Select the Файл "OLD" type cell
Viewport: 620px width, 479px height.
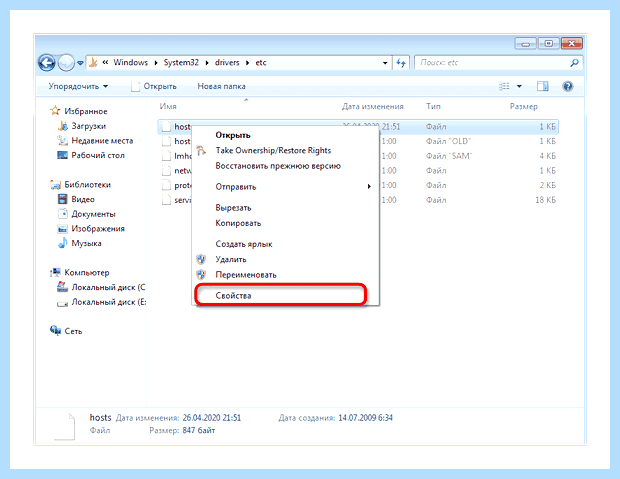pos(448,141)
